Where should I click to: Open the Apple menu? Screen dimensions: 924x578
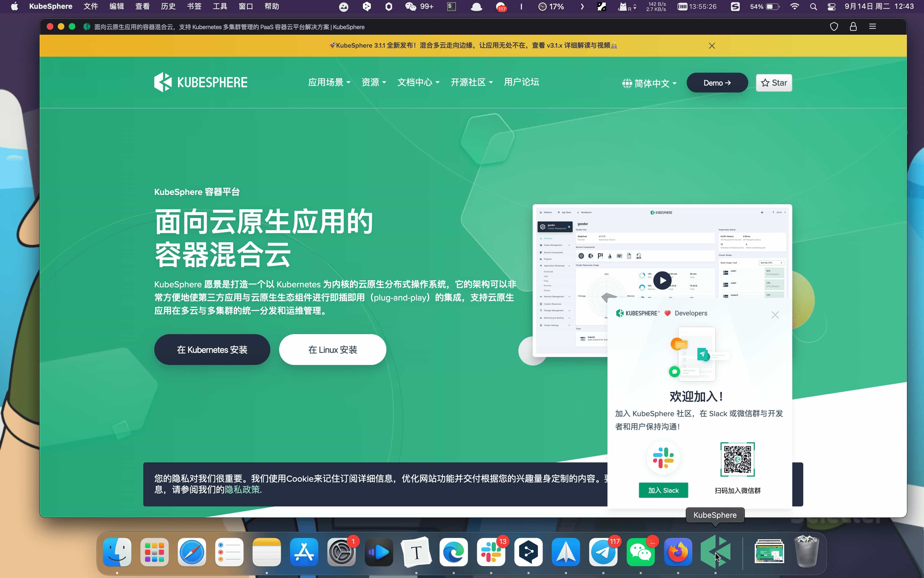point(15,7)
